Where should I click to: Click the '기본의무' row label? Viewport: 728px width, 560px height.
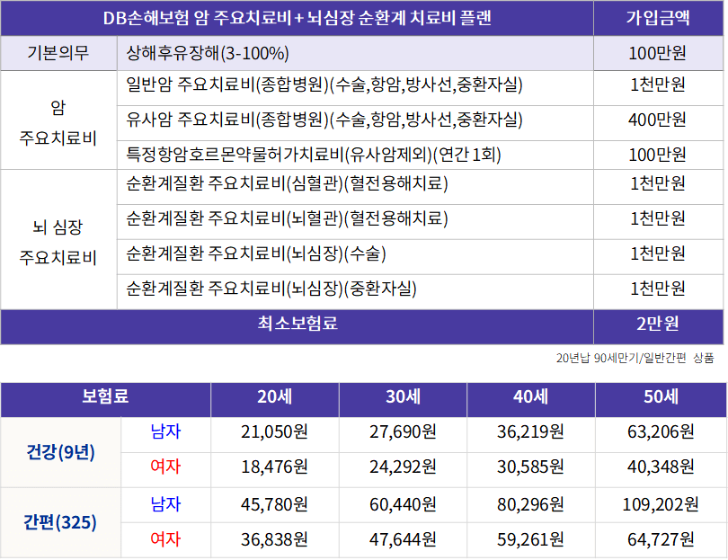click(58, 53)
